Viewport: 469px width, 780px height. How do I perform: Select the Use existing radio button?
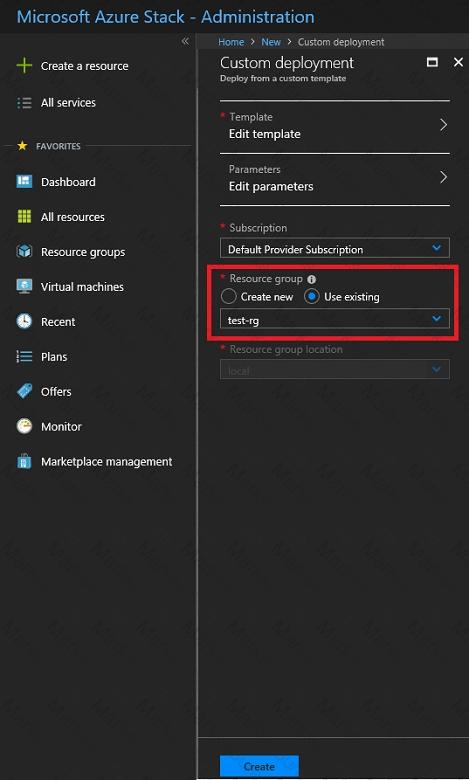pyautogui.click(x=312, y=296)
